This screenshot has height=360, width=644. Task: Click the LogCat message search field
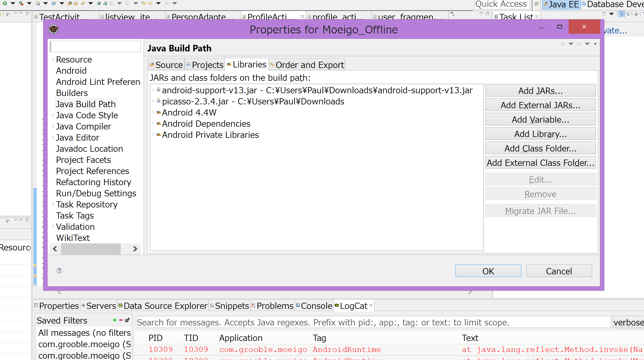click(x=373, y=322)
